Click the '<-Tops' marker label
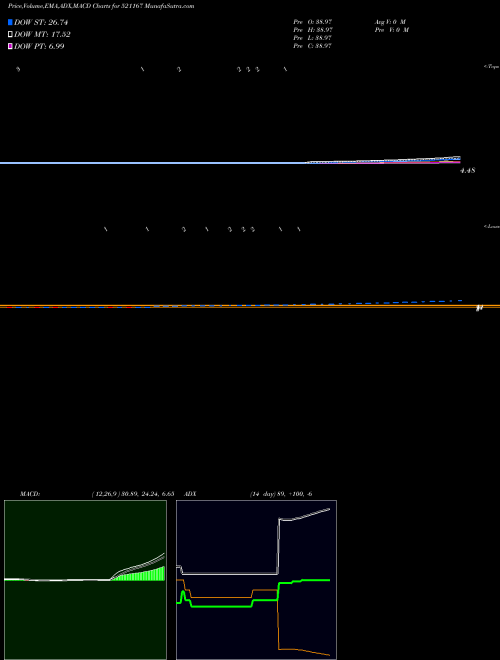Image resolution: width=500 pixels, height=660 pixels. tap(492, 67)
